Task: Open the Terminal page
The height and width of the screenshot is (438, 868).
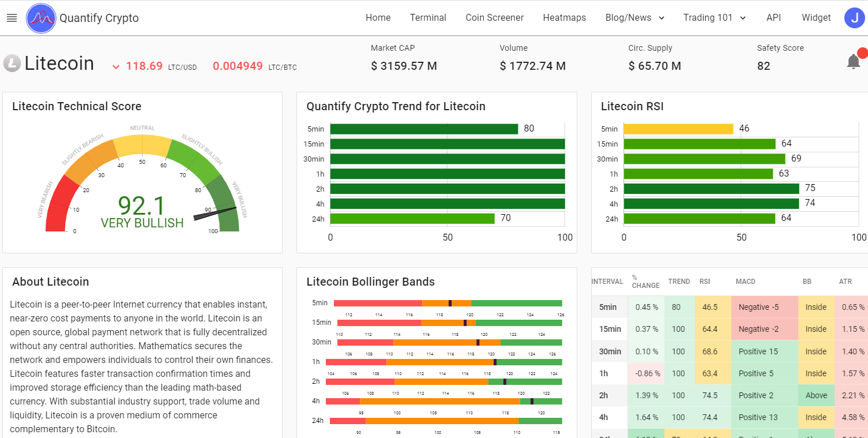Action: click(x=428, y=17)
